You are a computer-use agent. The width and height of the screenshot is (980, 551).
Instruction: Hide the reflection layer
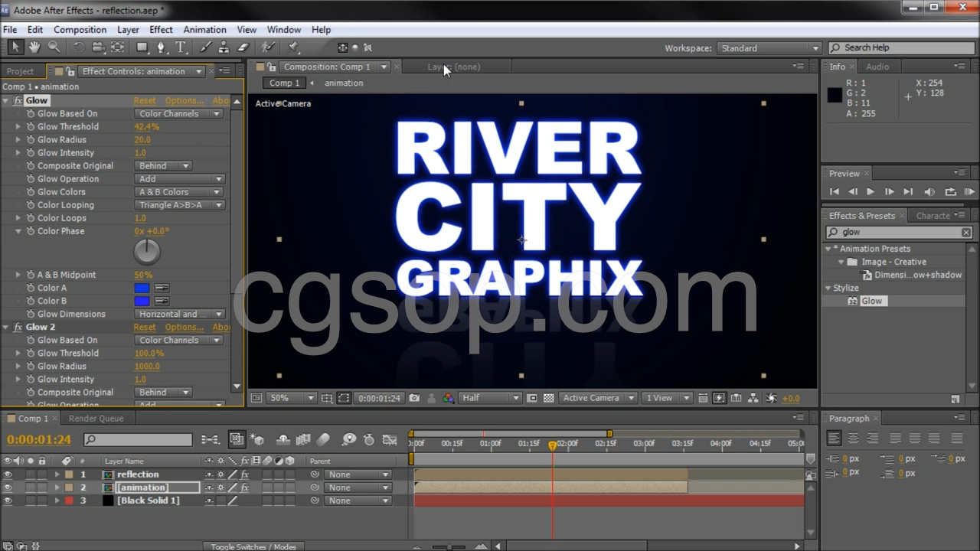point(8,474)
